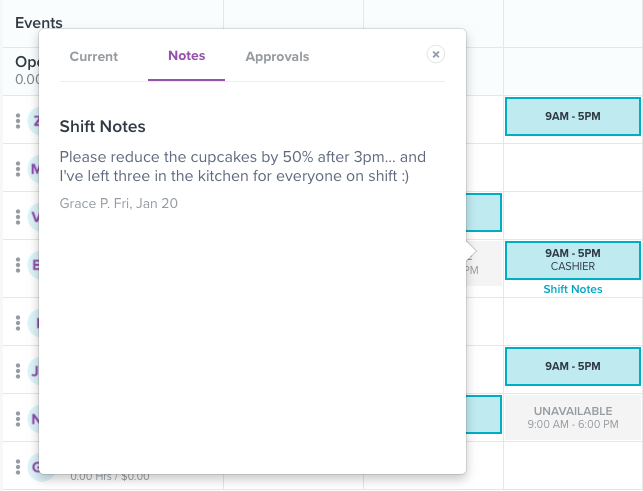Click the 9AM - 5PM shift in Z's row
643x491 pixels.
[572, 116]
